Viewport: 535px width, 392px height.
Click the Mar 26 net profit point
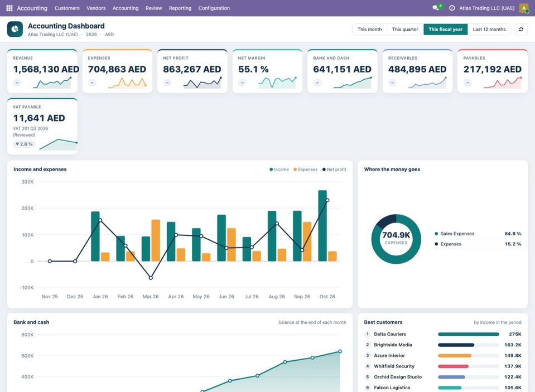point(151,278)
